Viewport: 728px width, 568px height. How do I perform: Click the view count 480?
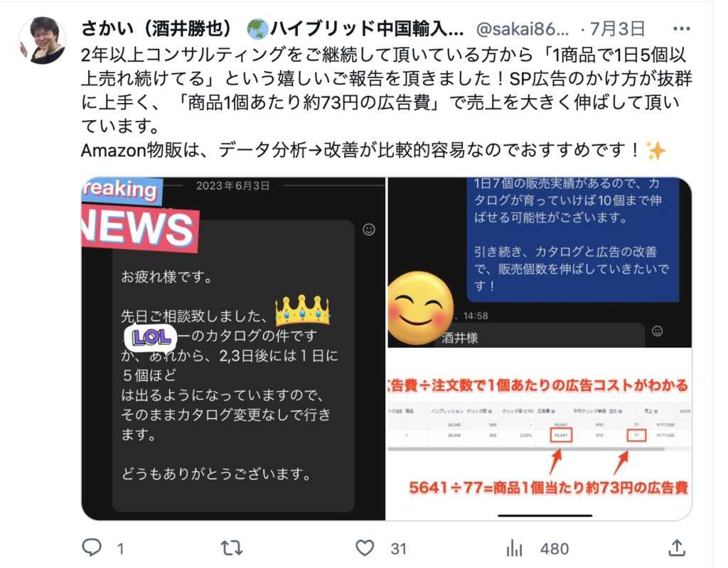coord(555,549)
